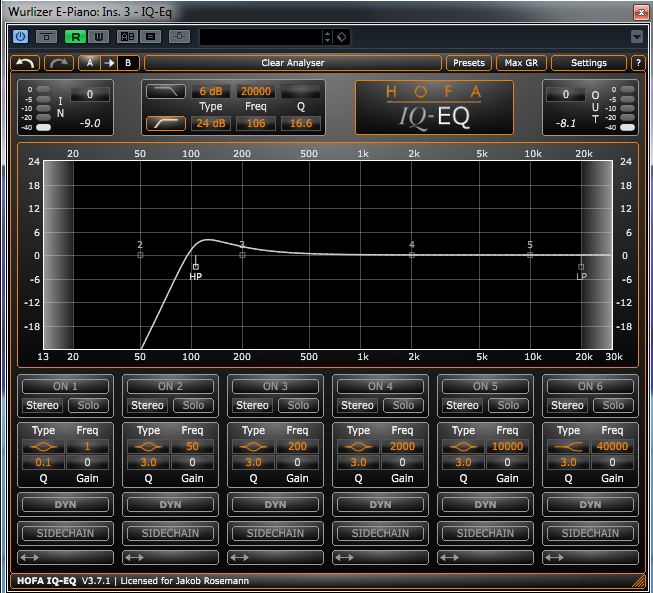
Task: Open the Presets menu
Action: [x=469, y=63]
